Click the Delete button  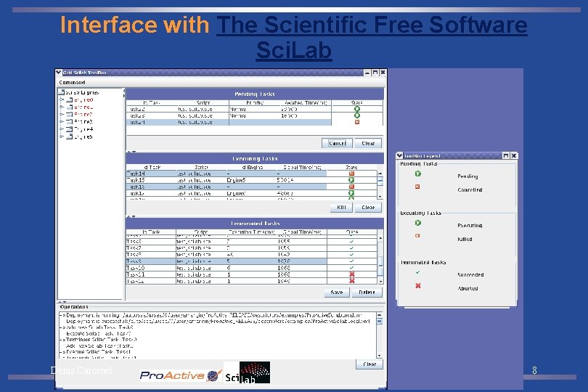[367, 292]
